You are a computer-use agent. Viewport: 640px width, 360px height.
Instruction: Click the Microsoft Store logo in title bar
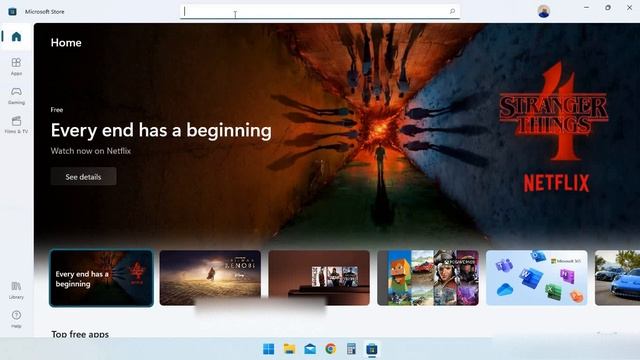12,11
